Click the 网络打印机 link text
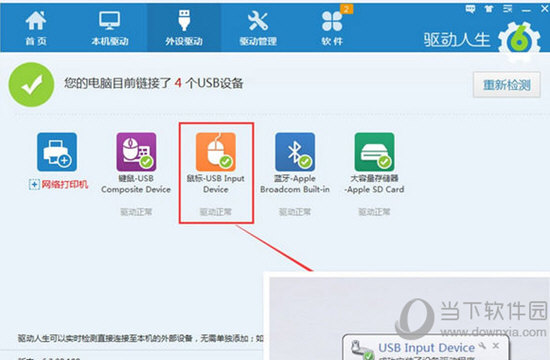The width and height of the screenshot is (550, 360). [x=65, y=184]
